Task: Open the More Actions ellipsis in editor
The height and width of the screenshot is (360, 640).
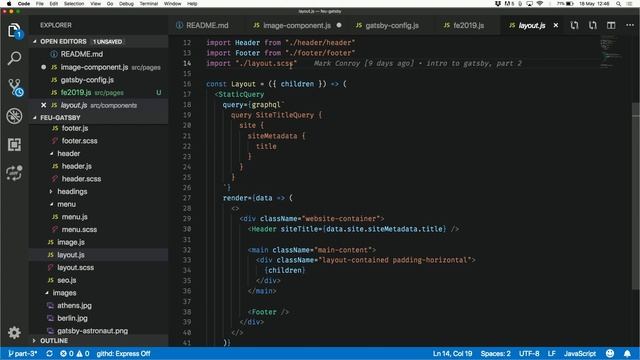Action: [630, 25]
